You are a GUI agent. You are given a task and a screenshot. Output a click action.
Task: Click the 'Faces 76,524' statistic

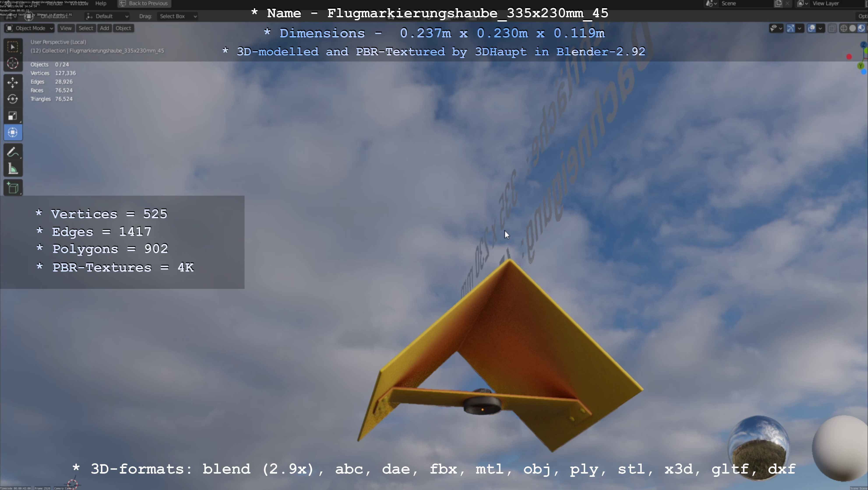coord(51,90)
